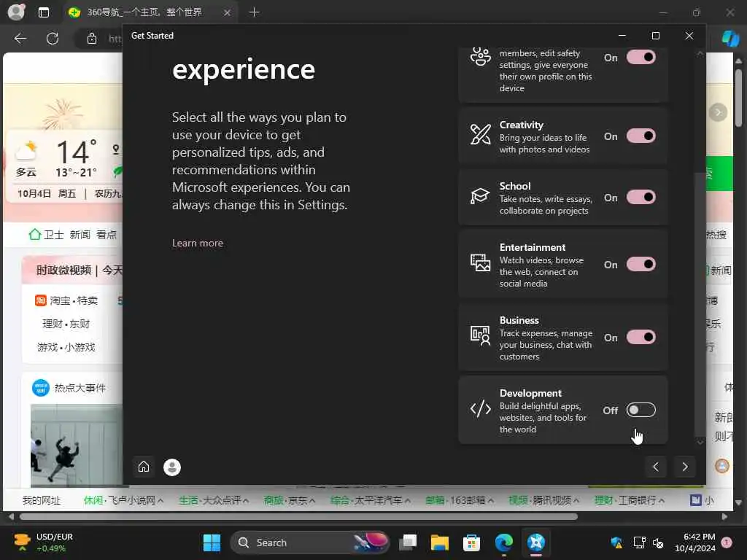Image resolution: width=747 pixels, height=560 pixels.
Task: Click the 新闻 nav item beside 卫士
Action: tap(80, 234)
